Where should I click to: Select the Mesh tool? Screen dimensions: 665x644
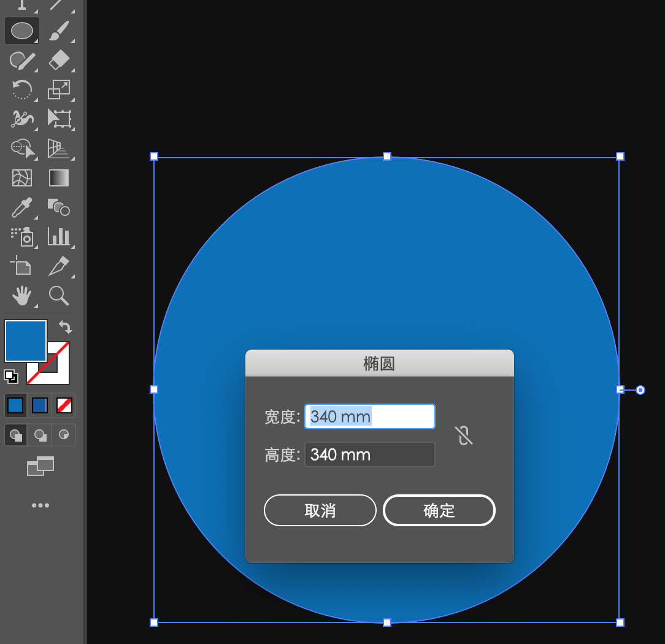21,178
